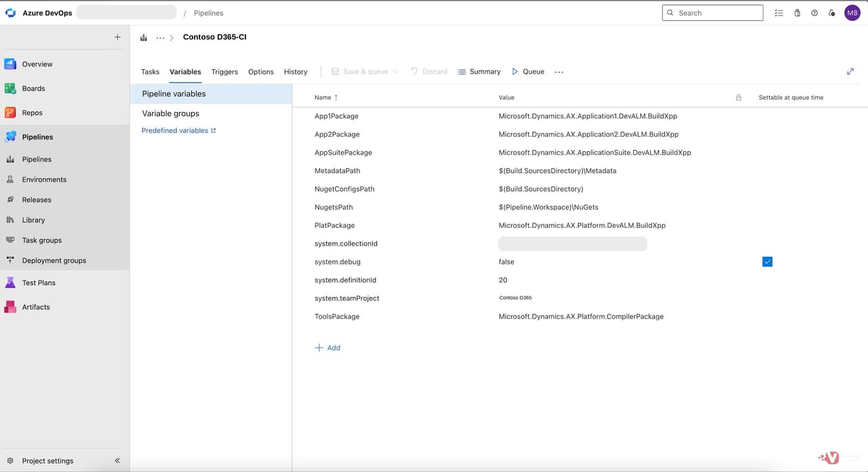The width and height of the screenshot is (868, 472).
Task: Open the user settings icon
Action: 832,13
